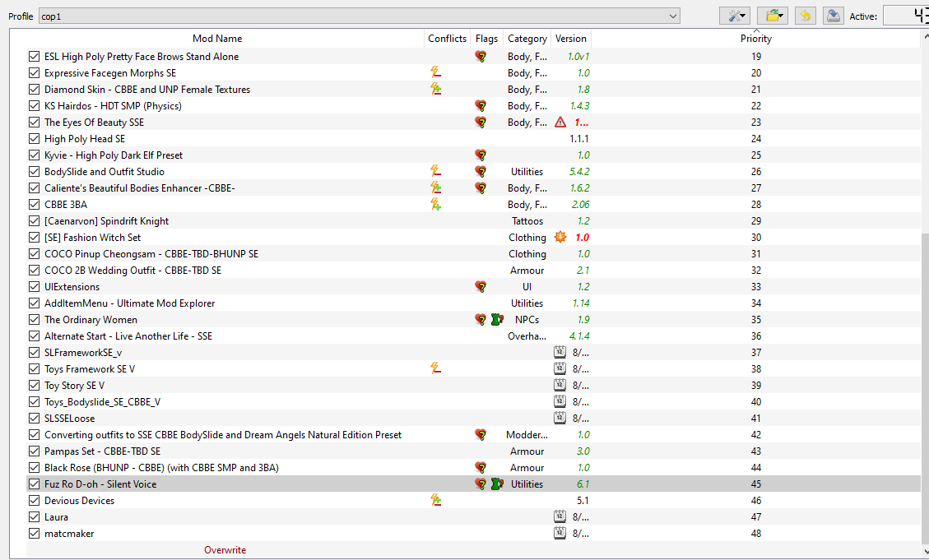The image size is (929, 560).
Task: Open the Profile dropdown showing cop1
Action: (x=359, y=16)
